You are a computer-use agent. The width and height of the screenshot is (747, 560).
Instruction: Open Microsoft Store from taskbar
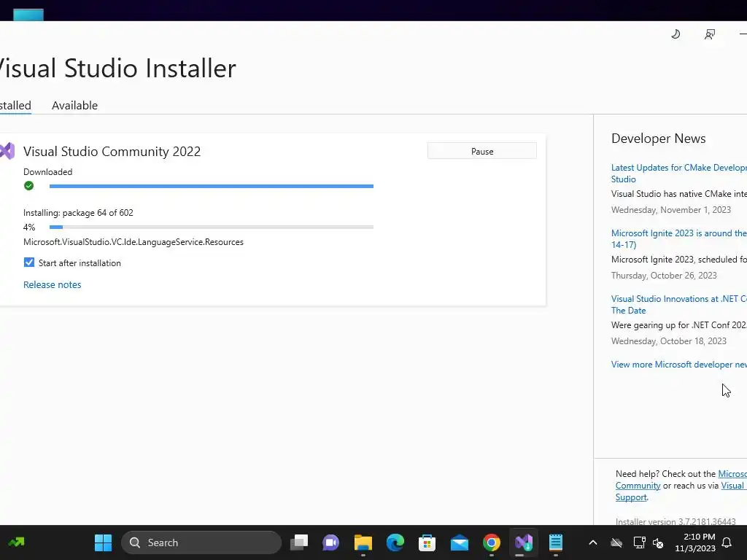point(427,542)
